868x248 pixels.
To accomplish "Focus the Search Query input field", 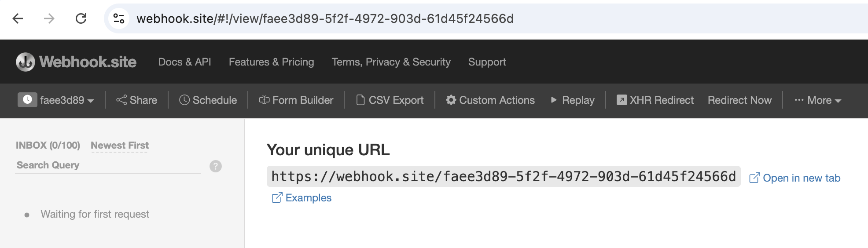I will click(108, 165).
